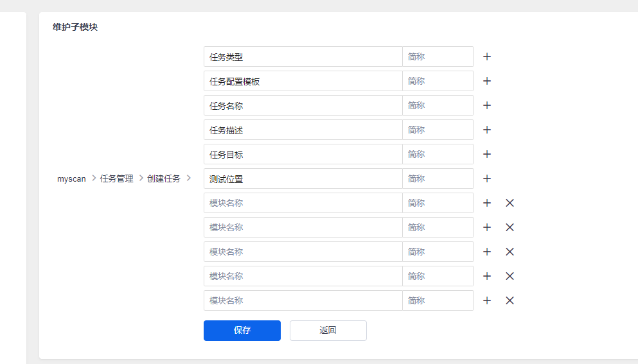
Task: Navigate to 任务管理 in the breadcrumb
Action: [x=117, y=178]
